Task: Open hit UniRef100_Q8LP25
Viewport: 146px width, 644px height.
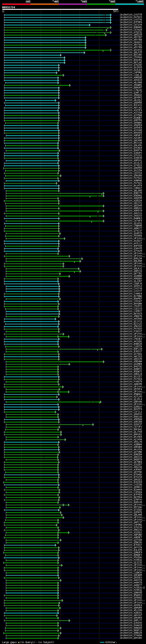Action: (131, 53)
